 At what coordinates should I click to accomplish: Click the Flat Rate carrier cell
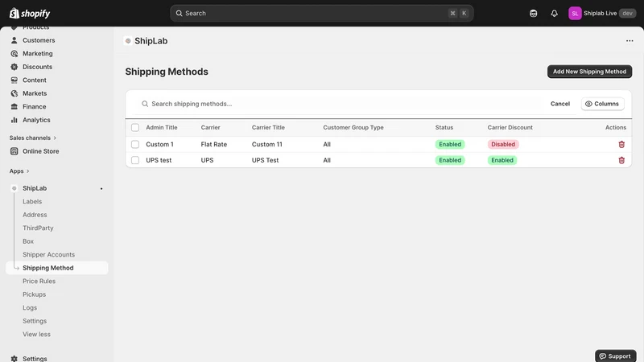tap(213, 144)
